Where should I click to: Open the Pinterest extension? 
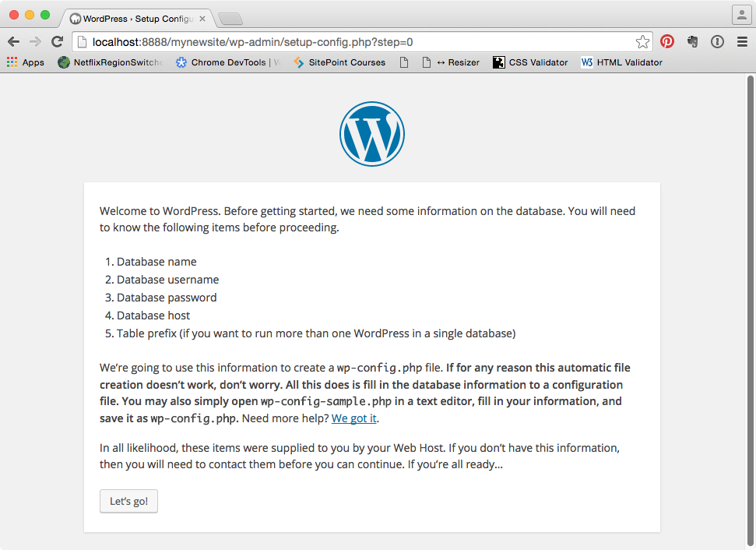(667, 41)
